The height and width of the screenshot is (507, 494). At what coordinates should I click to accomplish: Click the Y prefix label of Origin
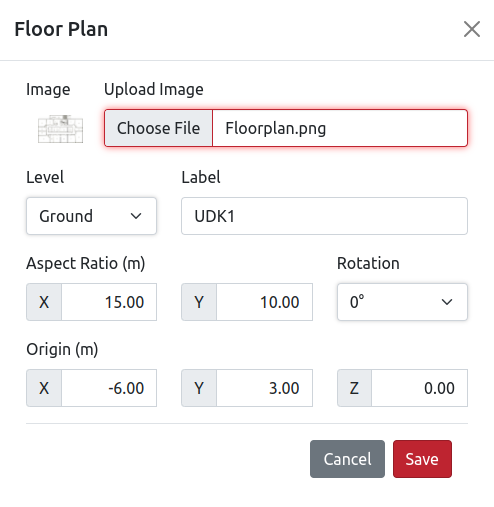click(x=199, y=388)
